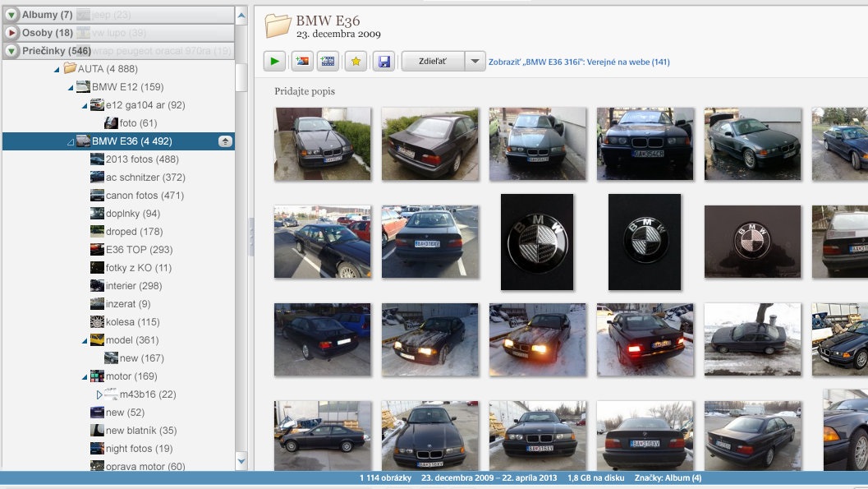Start the slideshow with the green play button
The width and height of the screenshot is (868, 489).
coord(274,61)
